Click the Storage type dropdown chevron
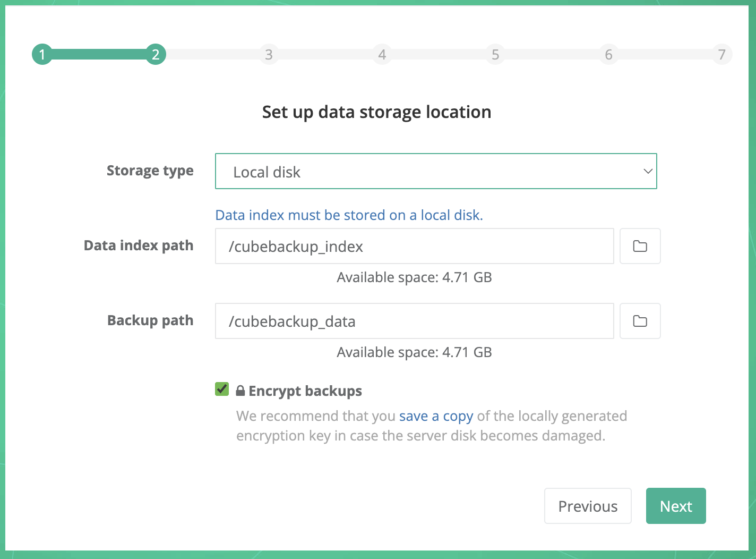Image resolution: width=756 pixels, height=559 pixels. (647, 171)
